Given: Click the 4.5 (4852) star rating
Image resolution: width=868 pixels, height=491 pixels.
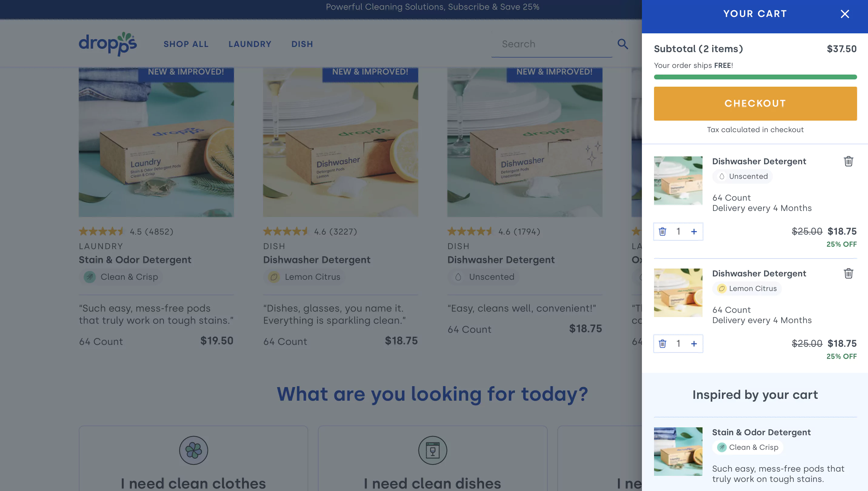Looking at the screenshot, I should (126, 232).
